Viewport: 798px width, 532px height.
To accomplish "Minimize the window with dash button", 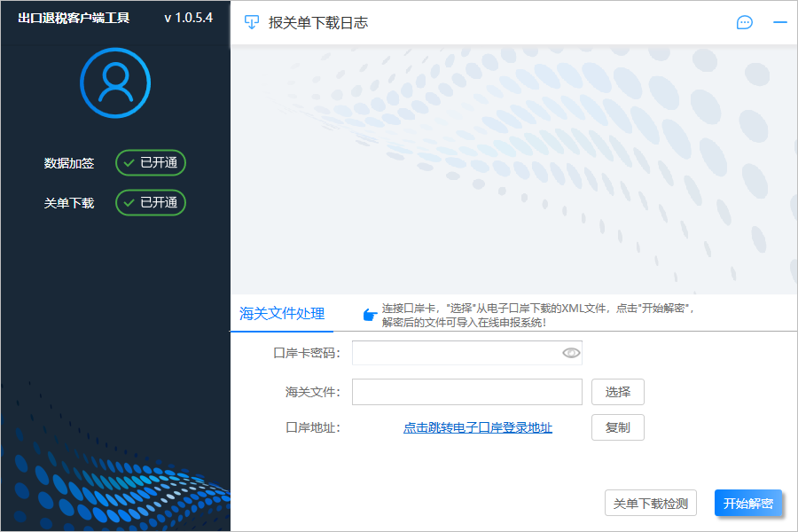I will [779, 22].
